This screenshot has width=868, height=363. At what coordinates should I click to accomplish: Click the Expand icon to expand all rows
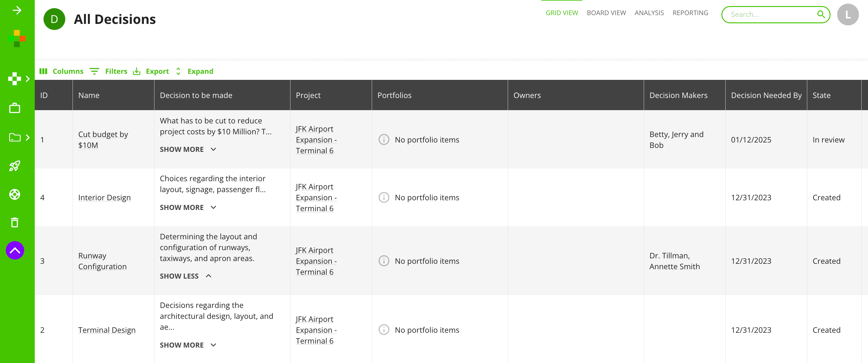(178, 71)
